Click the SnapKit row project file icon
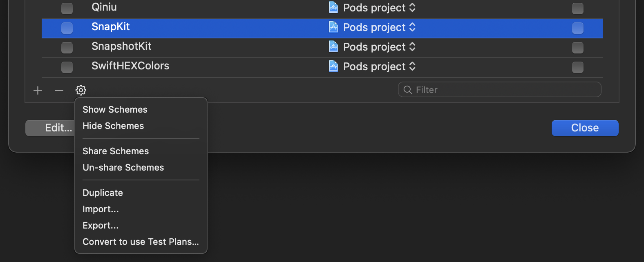This screenshot has width=644, height=262. (x=333, y=27)
